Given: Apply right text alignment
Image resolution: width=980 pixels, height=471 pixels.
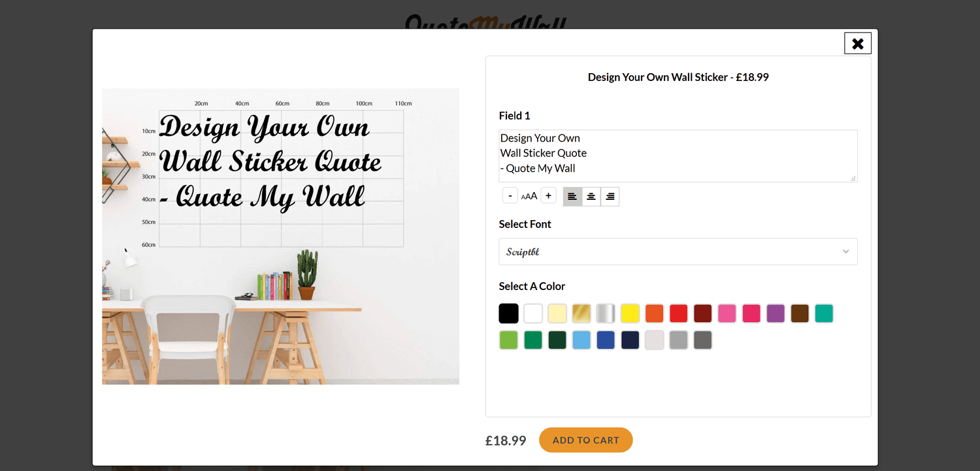Looking at the screenshot, I should pos(610,196).
